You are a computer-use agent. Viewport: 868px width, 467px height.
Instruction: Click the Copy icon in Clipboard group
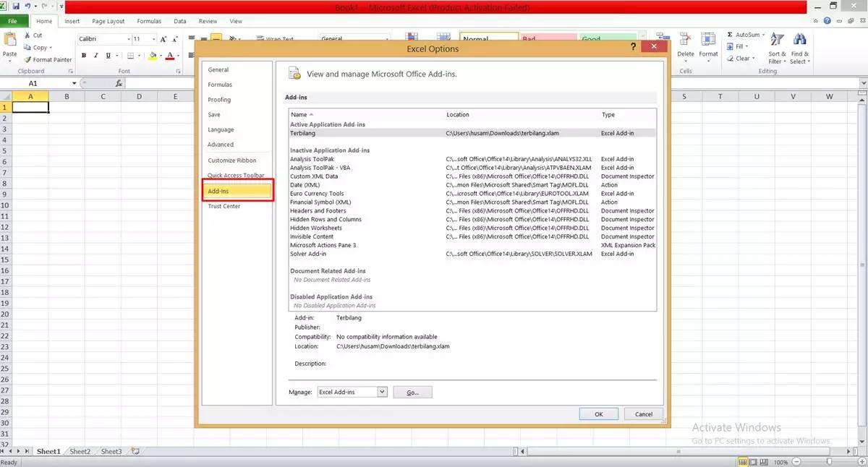coord(27,48)
